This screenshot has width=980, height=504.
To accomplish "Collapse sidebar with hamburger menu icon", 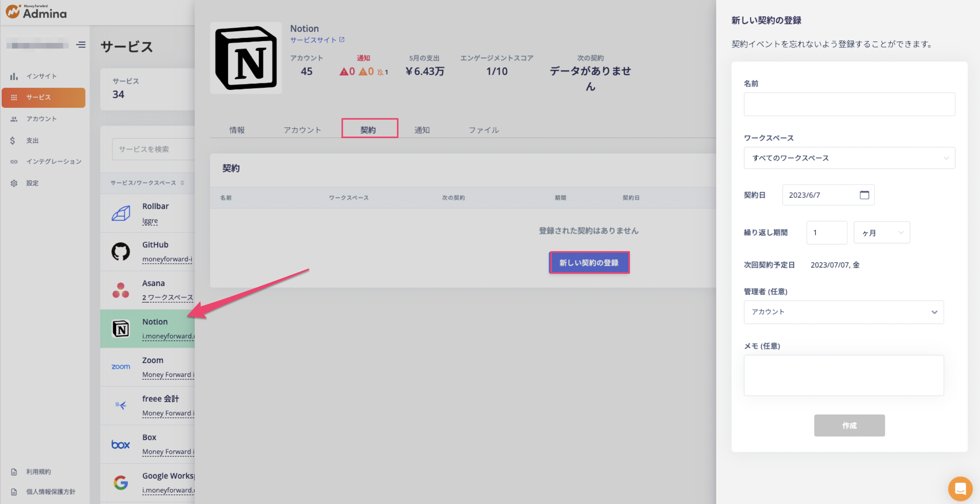I will tap(81, 45).
